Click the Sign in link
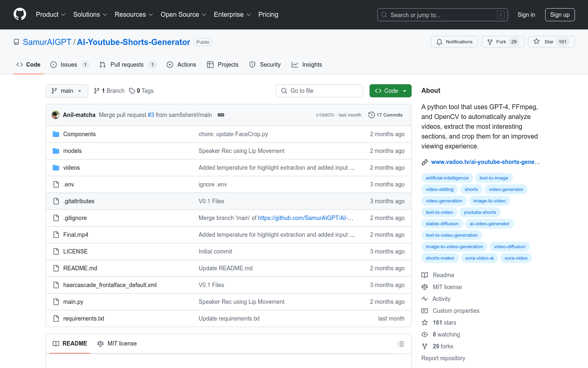 [526, 15]
